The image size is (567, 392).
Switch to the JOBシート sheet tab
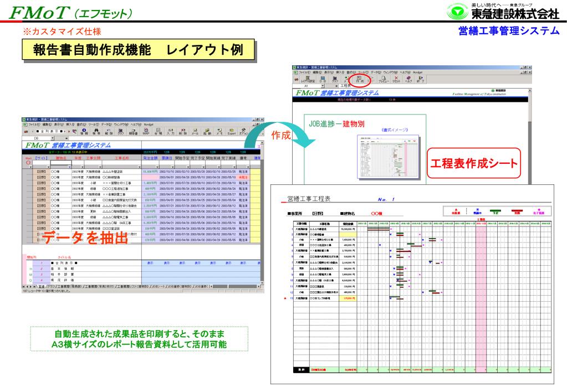[159, 286]
